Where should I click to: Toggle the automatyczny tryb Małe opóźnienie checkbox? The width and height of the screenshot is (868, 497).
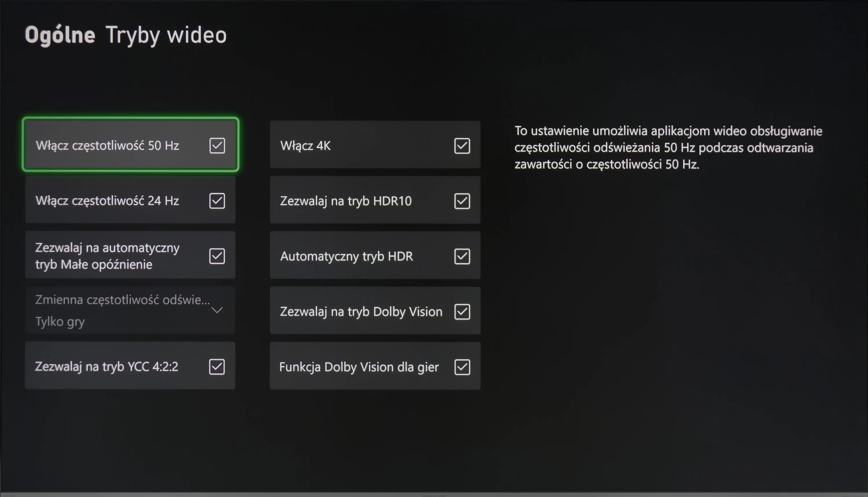(x=217, y=256)
